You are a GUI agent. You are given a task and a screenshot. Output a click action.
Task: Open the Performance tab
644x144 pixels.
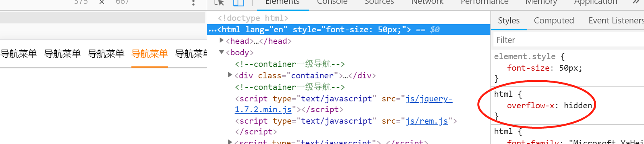click(x=484, y=2)
